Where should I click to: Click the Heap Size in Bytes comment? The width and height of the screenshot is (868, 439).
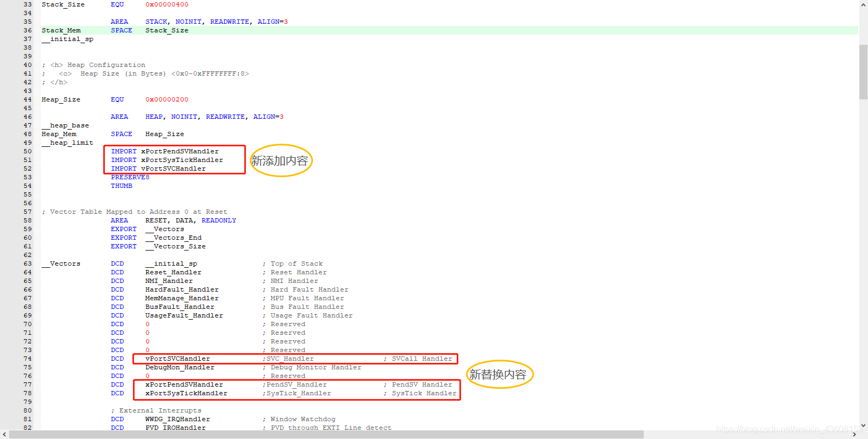(145, 73)
